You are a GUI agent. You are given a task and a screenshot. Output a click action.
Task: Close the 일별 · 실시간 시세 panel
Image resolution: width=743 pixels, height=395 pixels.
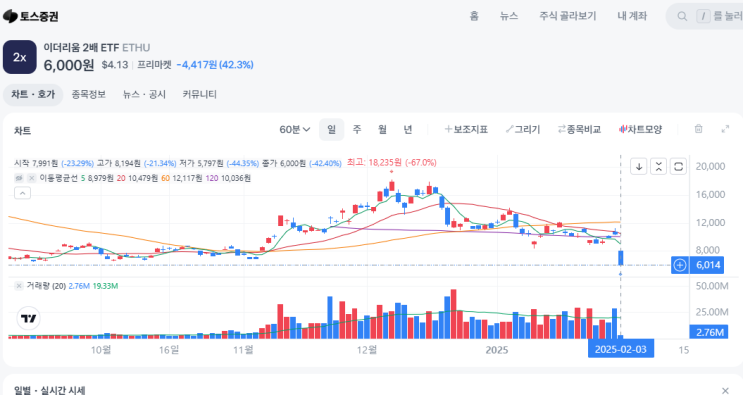tap(725, 391)
